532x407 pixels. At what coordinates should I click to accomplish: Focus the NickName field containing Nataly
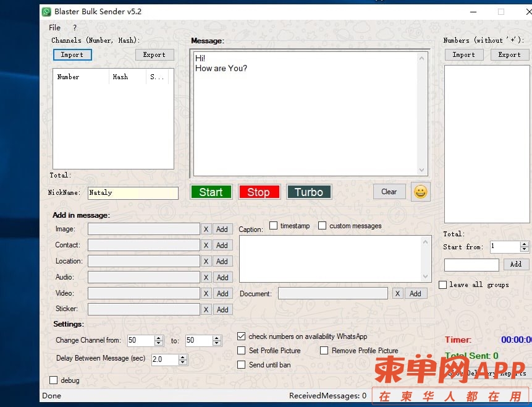click(x=133, y=193)
